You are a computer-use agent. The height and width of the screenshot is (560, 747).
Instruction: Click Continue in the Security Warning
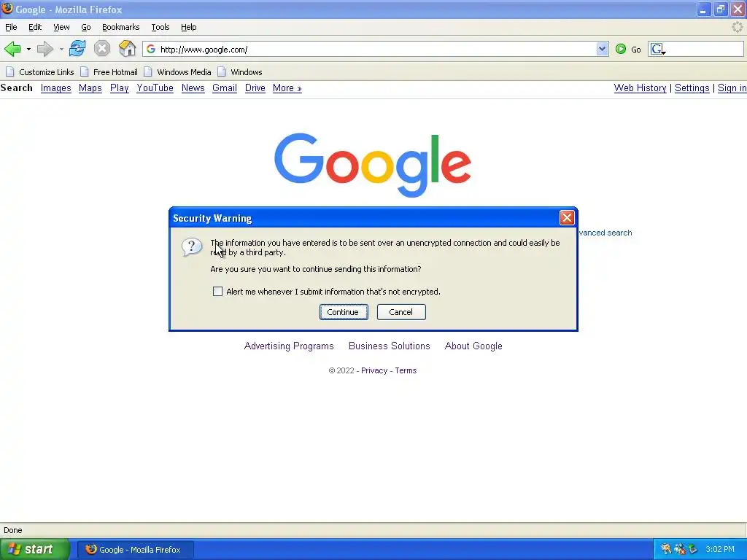coord(344,312)
